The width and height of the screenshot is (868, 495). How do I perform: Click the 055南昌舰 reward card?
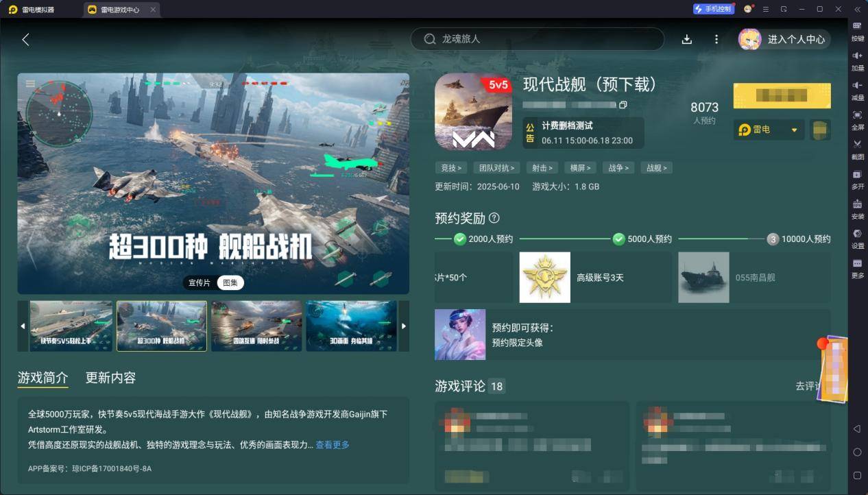pyautogui.click(x=754, y=277)
